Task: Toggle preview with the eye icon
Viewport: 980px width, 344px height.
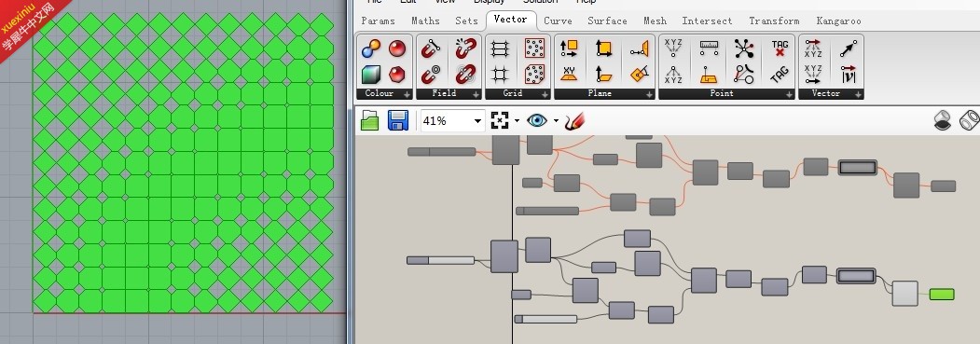Action: [537, 120]
